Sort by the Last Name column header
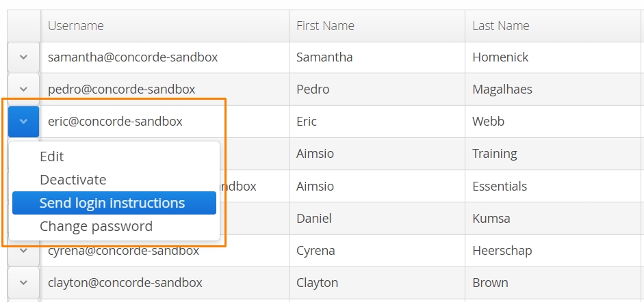Screen dimensions: 644x302 pyautogui.click(x=554, y=26)
